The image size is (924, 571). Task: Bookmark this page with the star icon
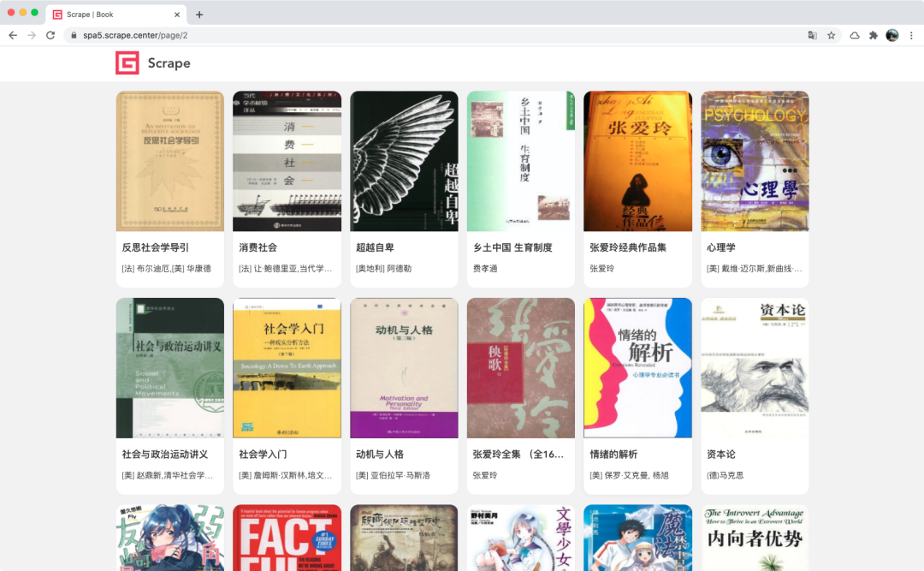[x=832, y=35]
